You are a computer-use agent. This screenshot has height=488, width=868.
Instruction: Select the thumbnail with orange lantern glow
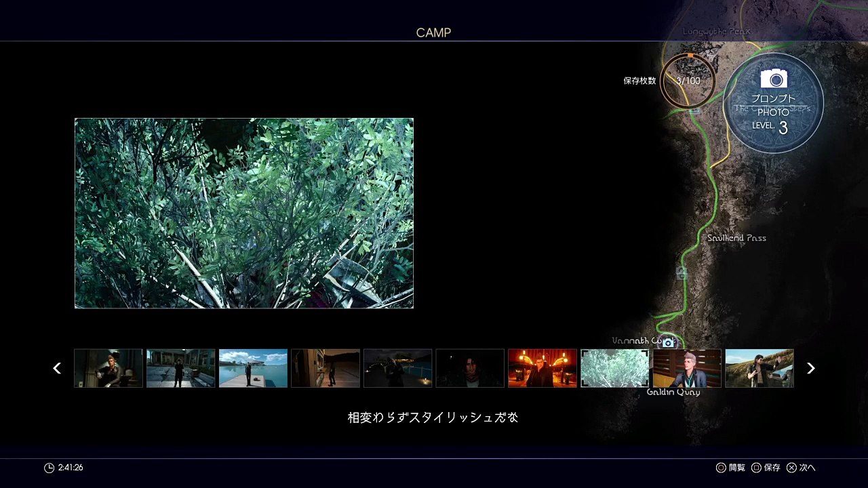[542, 368]
